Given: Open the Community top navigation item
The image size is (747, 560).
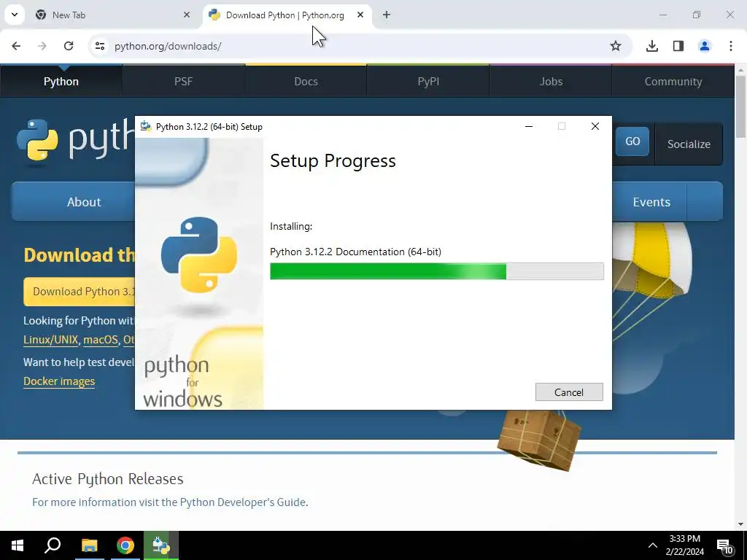Looking at the screenshot, I should [673, 82].
